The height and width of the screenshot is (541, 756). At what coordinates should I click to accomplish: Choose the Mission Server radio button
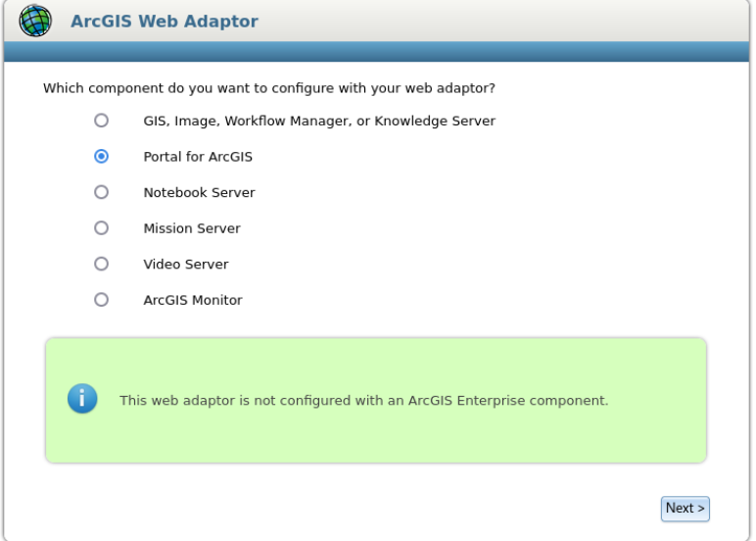(x=101, y=227)
